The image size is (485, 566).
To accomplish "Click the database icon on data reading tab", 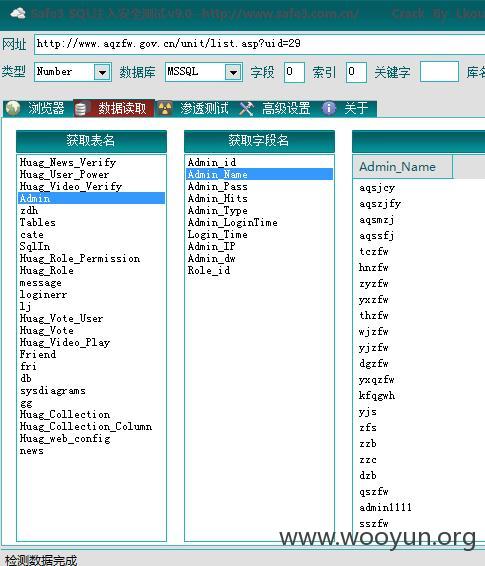I will click(81, 109).
